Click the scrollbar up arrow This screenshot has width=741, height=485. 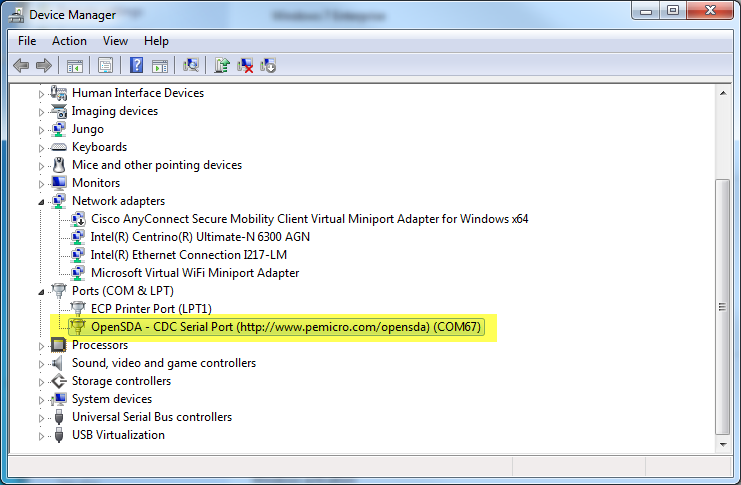coord(723,93)
